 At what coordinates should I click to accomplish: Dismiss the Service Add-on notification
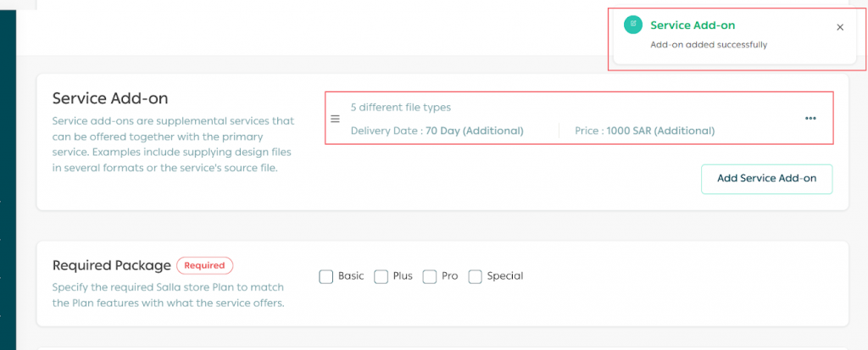[x=840, y=27]
